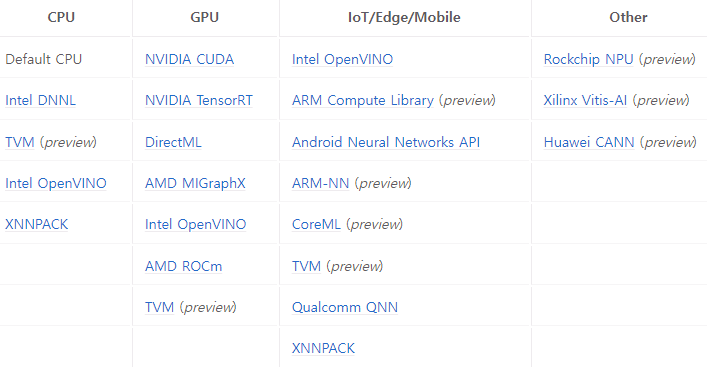The width and height of the screenshot is (707, 367).
Task: Open Intel OpenVINO in GPU column
Action: [195, 224]
